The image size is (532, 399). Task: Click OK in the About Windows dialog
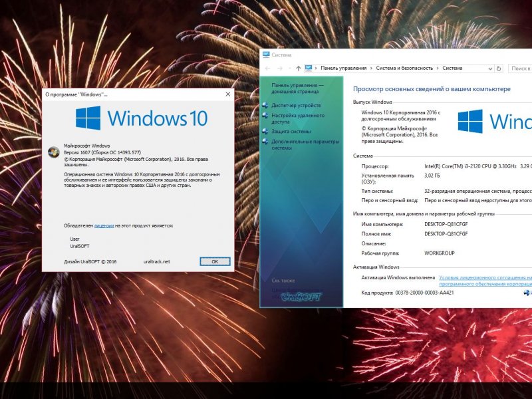[x=215, y=261]
